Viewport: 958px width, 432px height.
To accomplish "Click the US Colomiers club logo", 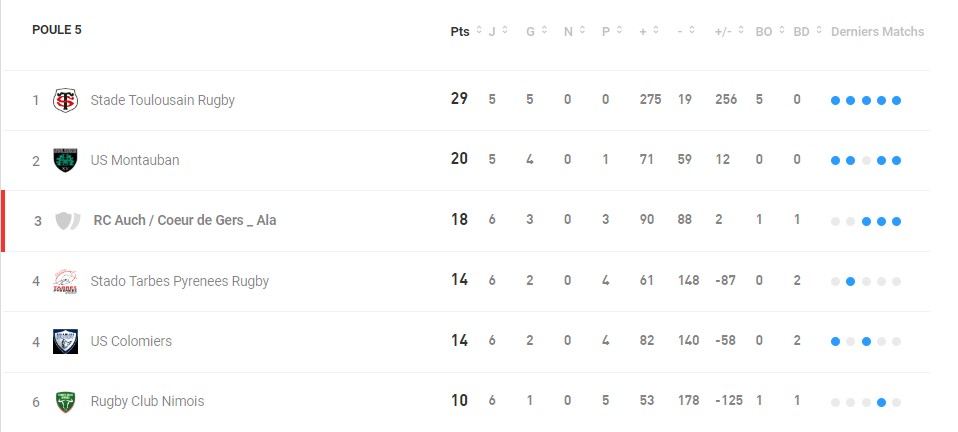I will [x=65, y=342].
